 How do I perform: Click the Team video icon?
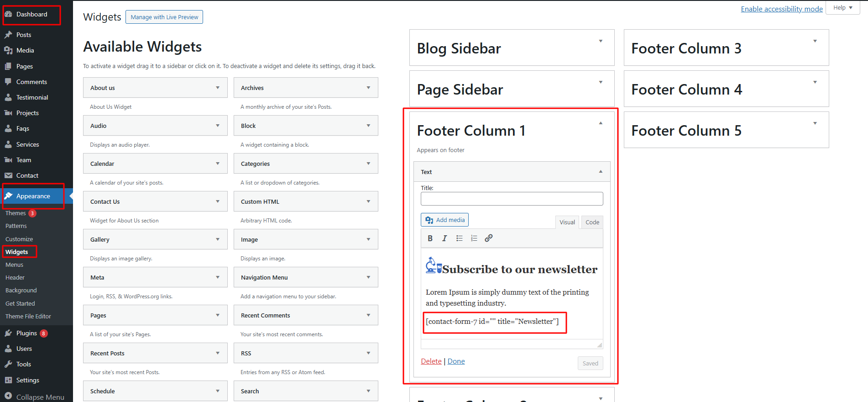point(8,160)
